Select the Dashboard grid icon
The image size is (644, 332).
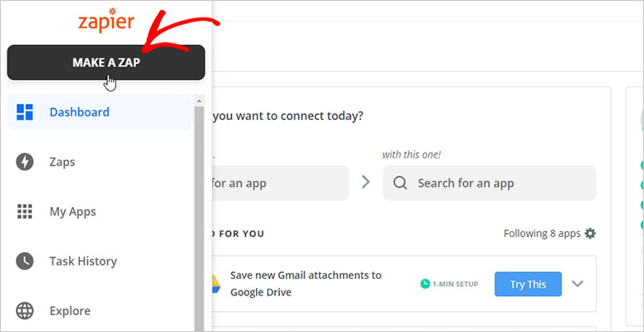point(25,111)
